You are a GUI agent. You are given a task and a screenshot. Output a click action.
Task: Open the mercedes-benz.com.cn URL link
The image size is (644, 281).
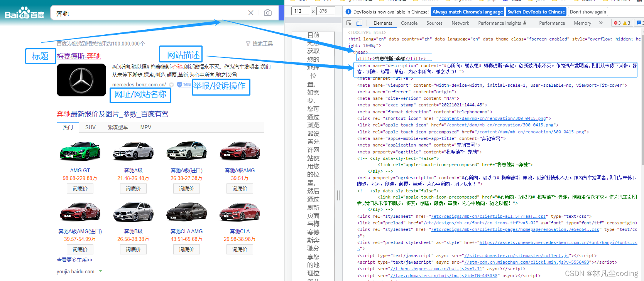pyautogui.click(x=139, y=85)
